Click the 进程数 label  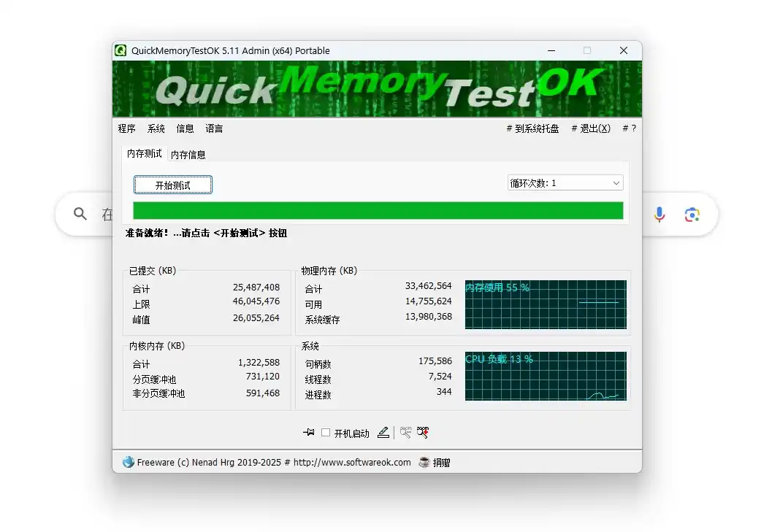click(x=318, y=395)
